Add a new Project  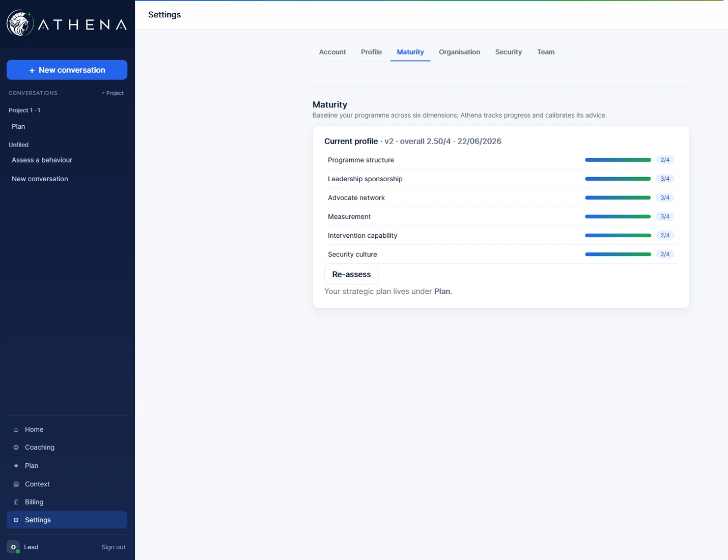113,93
